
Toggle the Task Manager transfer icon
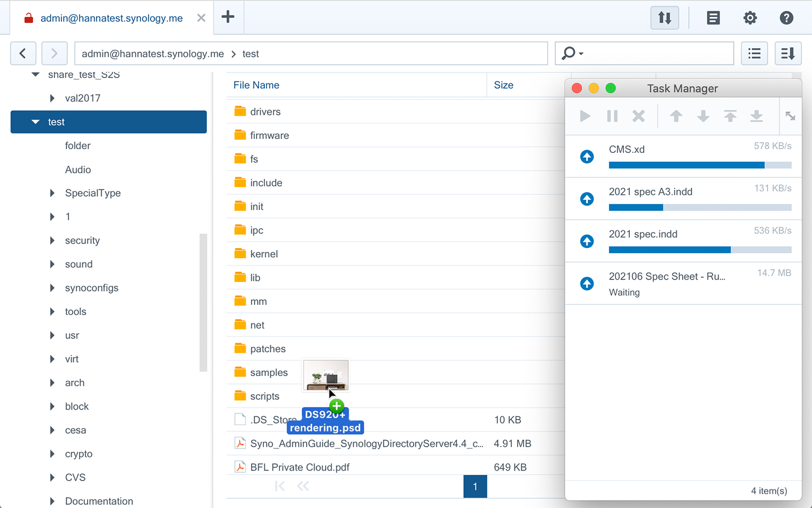click(x=665, y=18)
